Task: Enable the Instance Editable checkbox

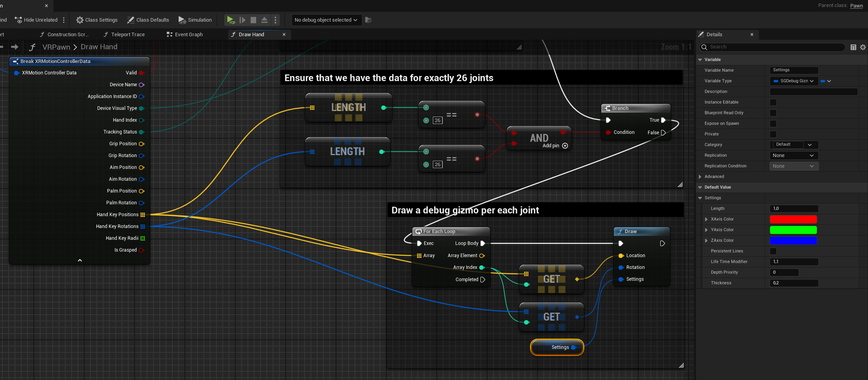Action: tap(773, 102)
